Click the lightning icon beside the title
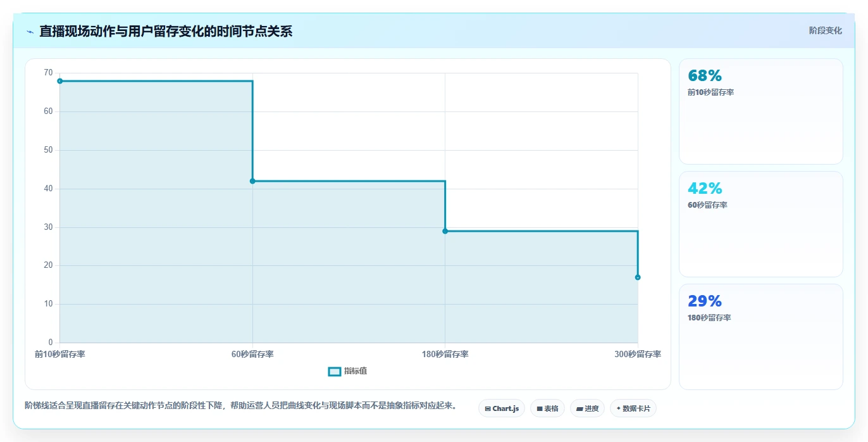Image resolution: width=868 pixels, height=442 pixels. [x=30, y=32]
